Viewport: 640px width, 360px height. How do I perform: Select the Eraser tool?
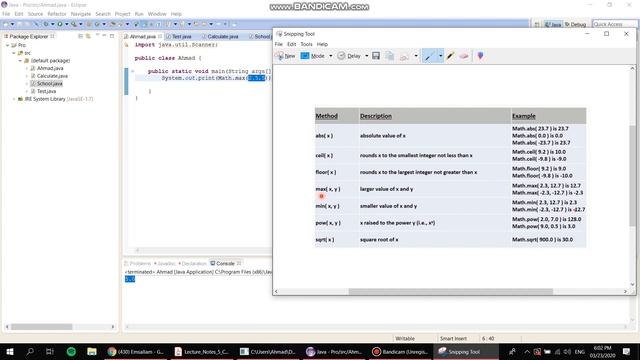pos(464,56)
